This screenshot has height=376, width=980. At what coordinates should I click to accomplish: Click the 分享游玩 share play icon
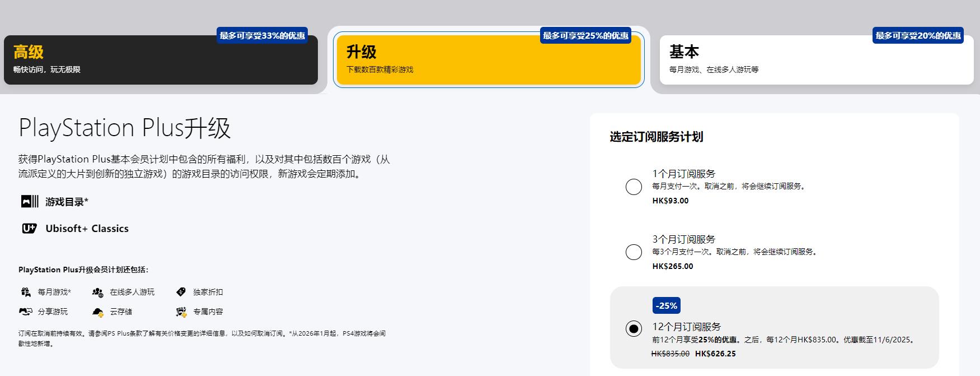coord(26,312)
